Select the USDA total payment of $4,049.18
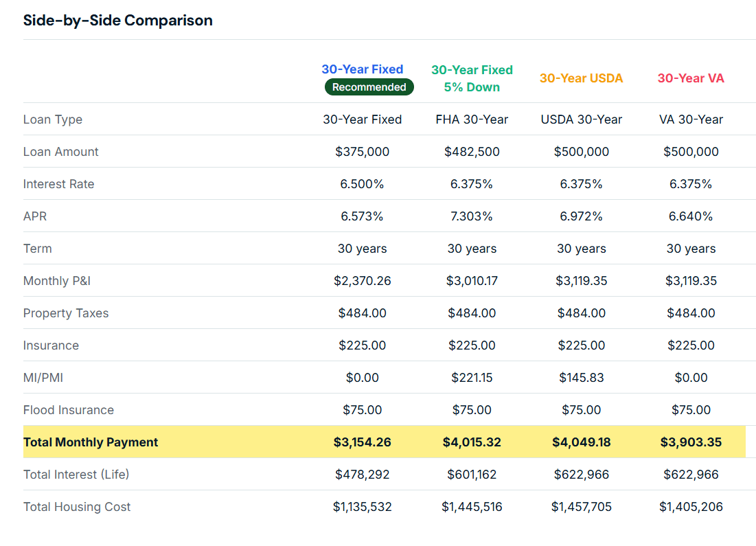The height and width of the screenshot is (546, 756). [581, 442]
